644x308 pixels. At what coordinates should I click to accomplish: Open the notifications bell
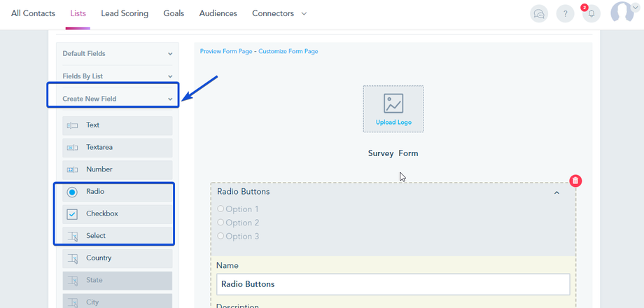[591, 13]
